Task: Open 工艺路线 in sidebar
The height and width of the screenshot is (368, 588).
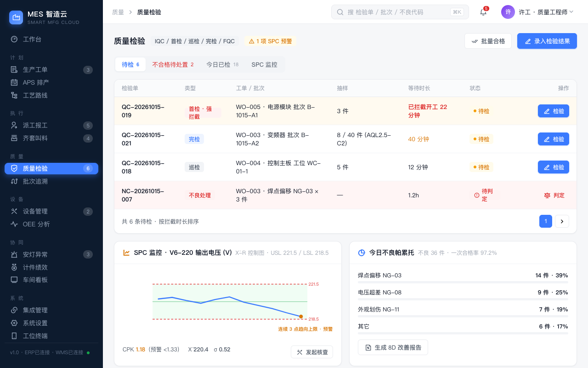Action: coord(51,95)
